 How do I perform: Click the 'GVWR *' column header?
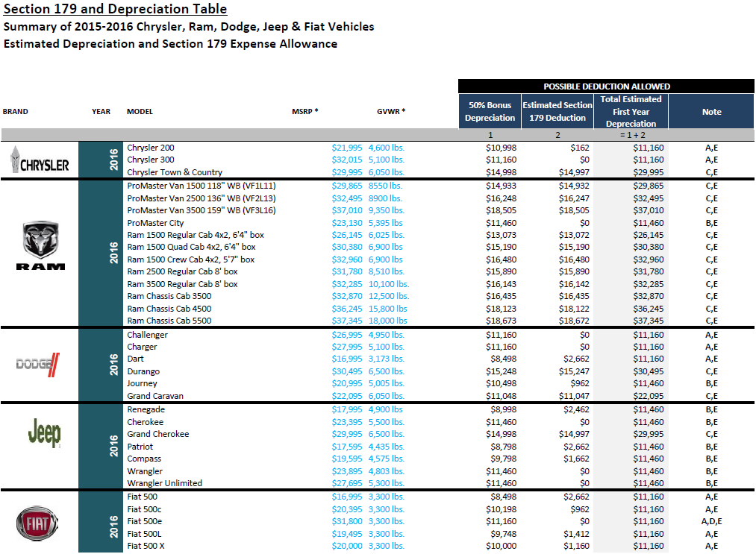pos(391,111)
